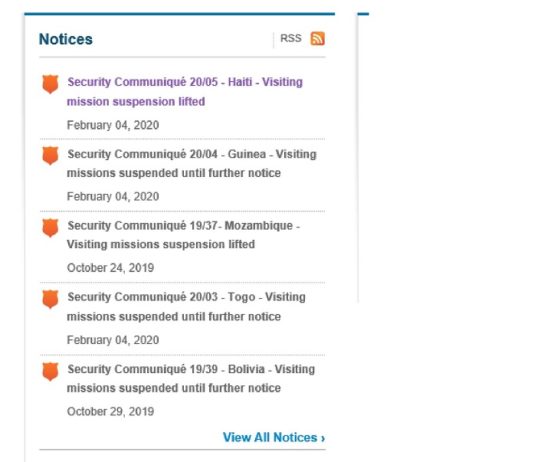Click the shield icon beside the Haiti communiqué
The image size is (534, 462).
[50, 84]
